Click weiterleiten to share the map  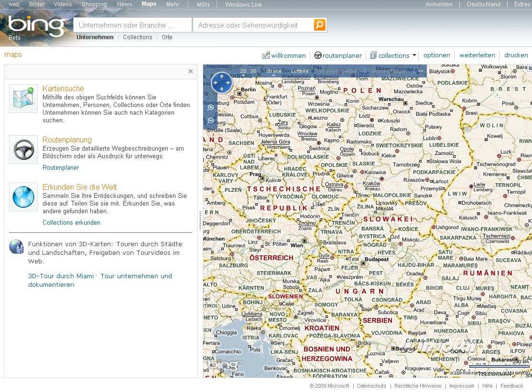coord(477,55)
